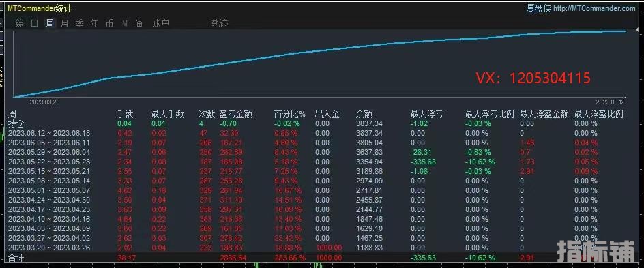Image resolution: width=644 pixels, height=268 pixels.
Task: Open the 币 currency tab
Action: 109,23
